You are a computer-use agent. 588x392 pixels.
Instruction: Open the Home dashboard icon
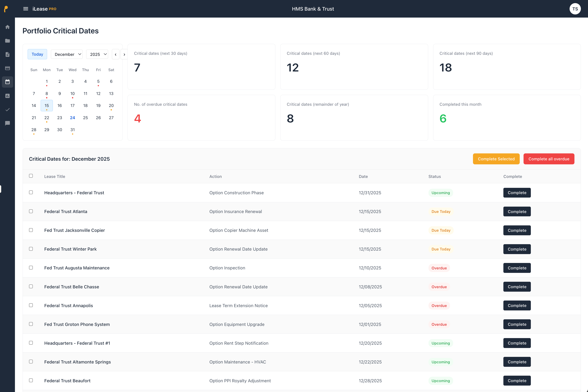click(7, 27)
